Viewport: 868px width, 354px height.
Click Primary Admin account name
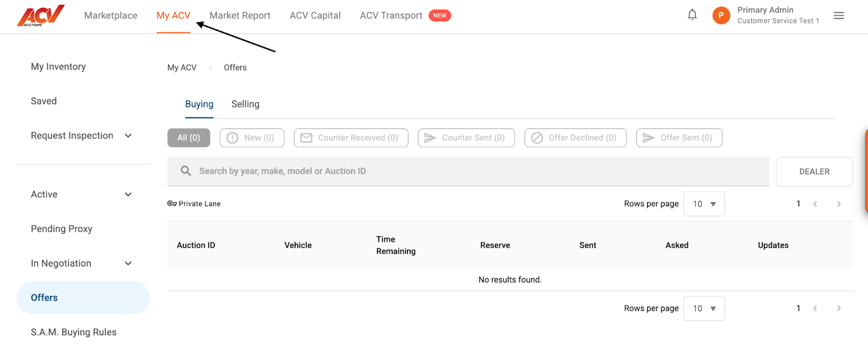click(765, 10)
